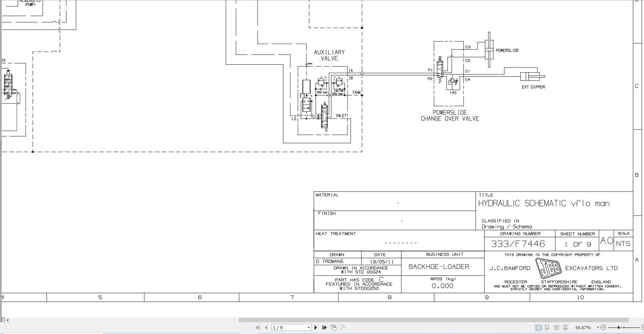Viewport: 644px width, 334px height.
Task: Click the drawing number 333/F7446
Action: pos(518,244)
